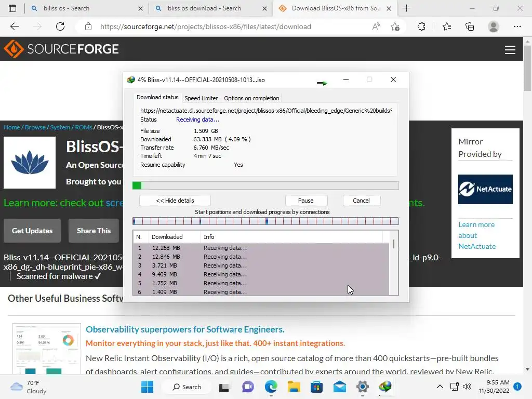Viewport: 532px width, 399px height.
Task: Open the Collections icon
Action: pos(470,26)
